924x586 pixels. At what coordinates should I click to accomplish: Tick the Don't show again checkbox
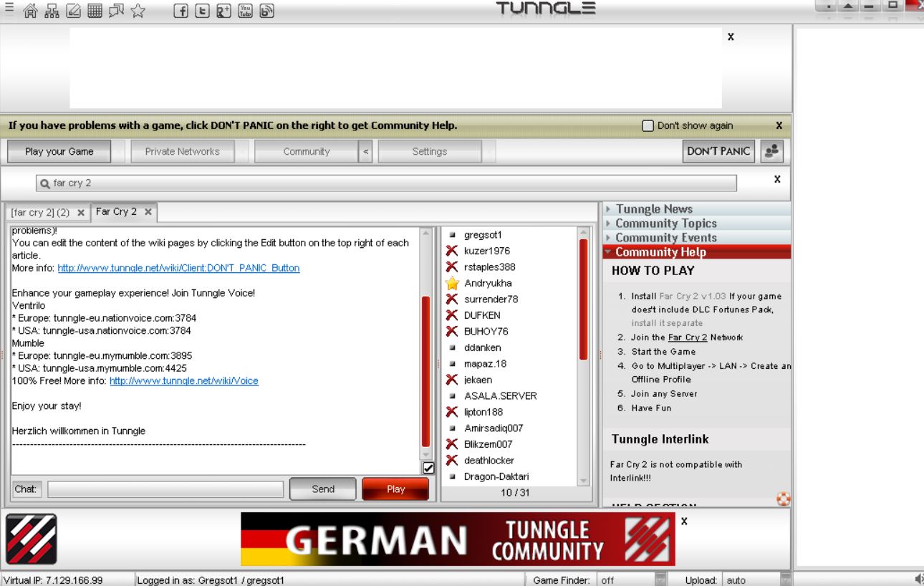coord(648,125)
